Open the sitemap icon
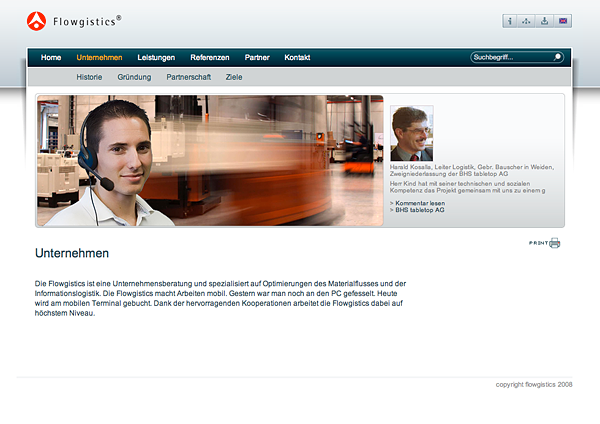600x424 pixels. [527, 21]
